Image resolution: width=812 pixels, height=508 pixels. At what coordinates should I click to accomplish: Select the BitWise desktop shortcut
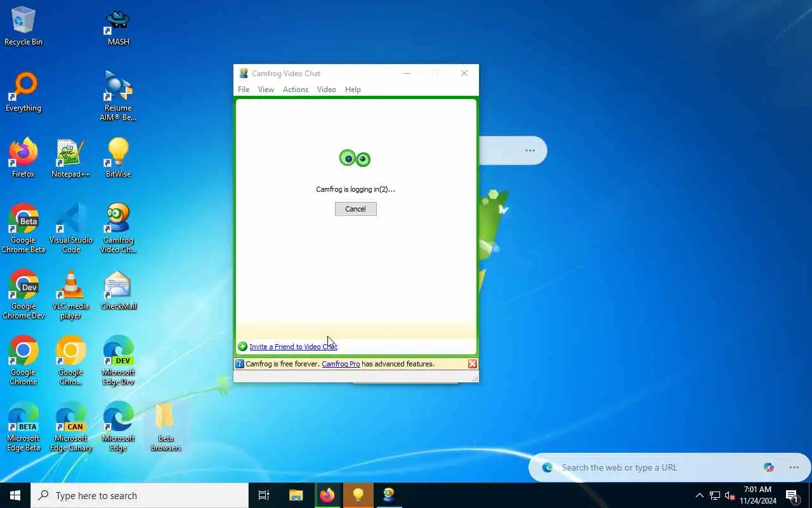(118, 159)
